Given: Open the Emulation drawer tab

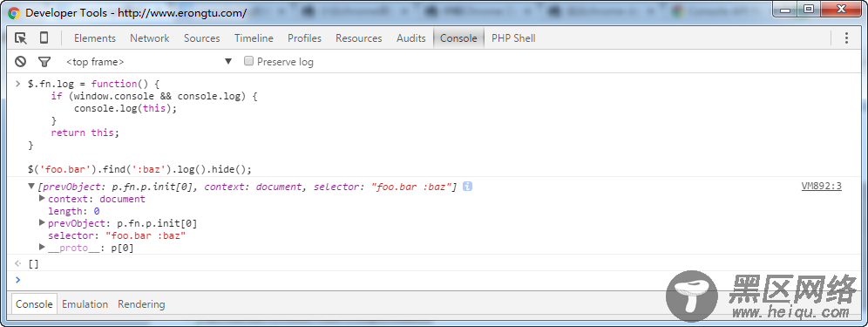Looking at the screenshot, I should [x=85, y=304].
